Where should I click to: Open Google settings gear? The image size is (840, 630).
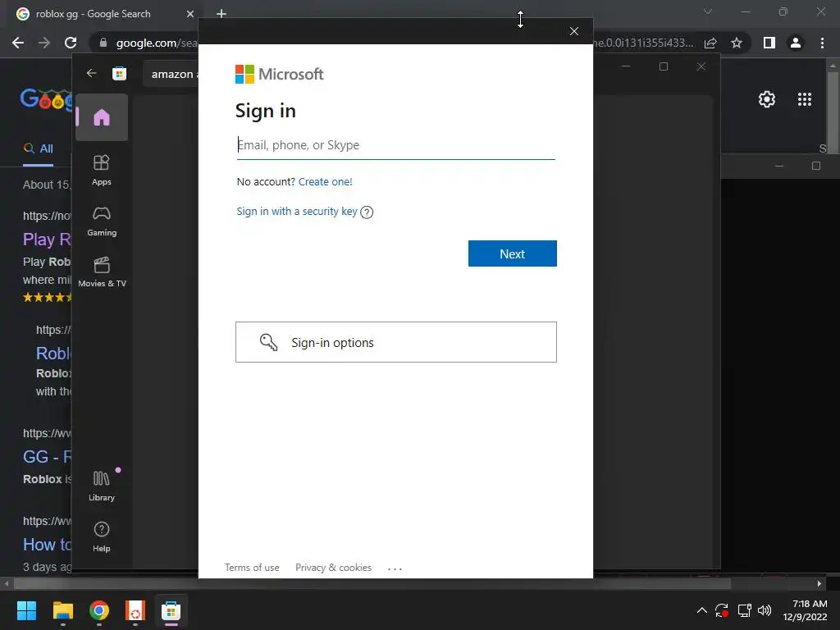(767, 99)
